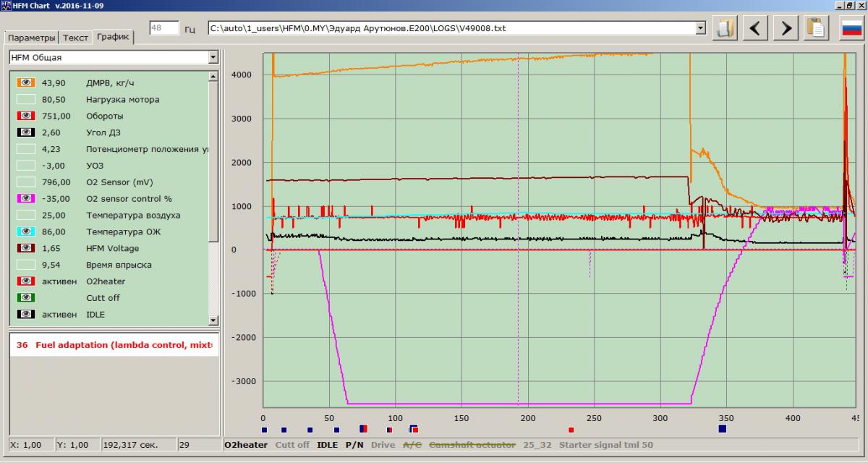Click the 9,54 Время впрыска value

pos(51,265)
